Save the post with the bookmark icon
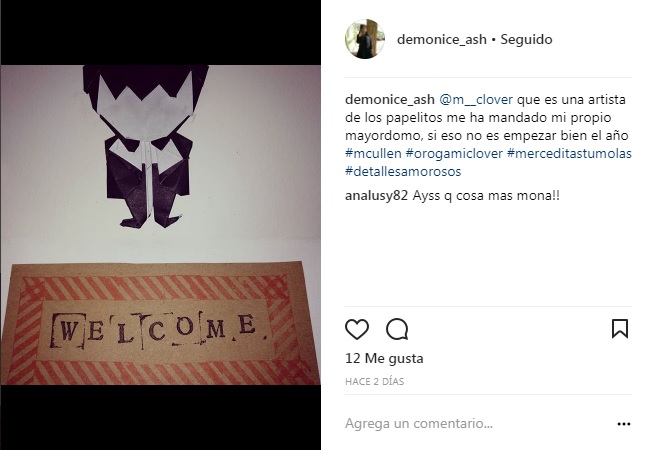Viewport: 656px width, 450px height. 620,328
